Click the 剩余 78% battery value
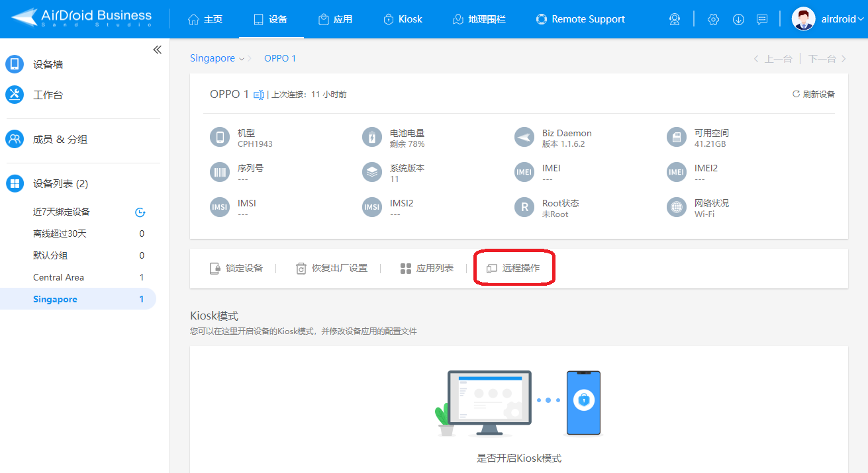The image size is (868, 473). click(x=407, y=144)
